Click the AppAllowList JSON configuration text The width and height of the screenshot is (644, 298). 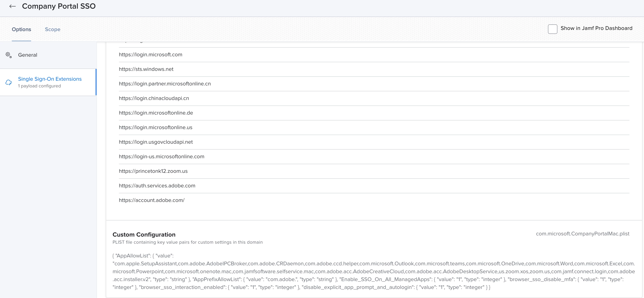[374, 271]
